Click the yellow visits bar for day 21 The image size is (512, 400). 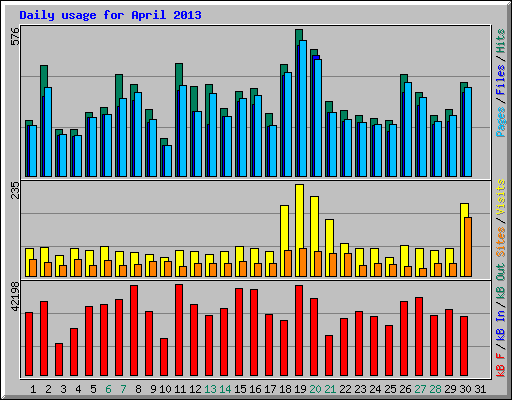pos(329,236)
